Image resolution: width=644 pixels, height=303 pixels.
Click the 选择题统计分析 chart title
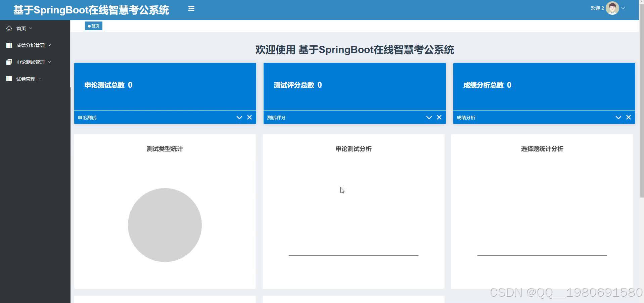(542, 149)
